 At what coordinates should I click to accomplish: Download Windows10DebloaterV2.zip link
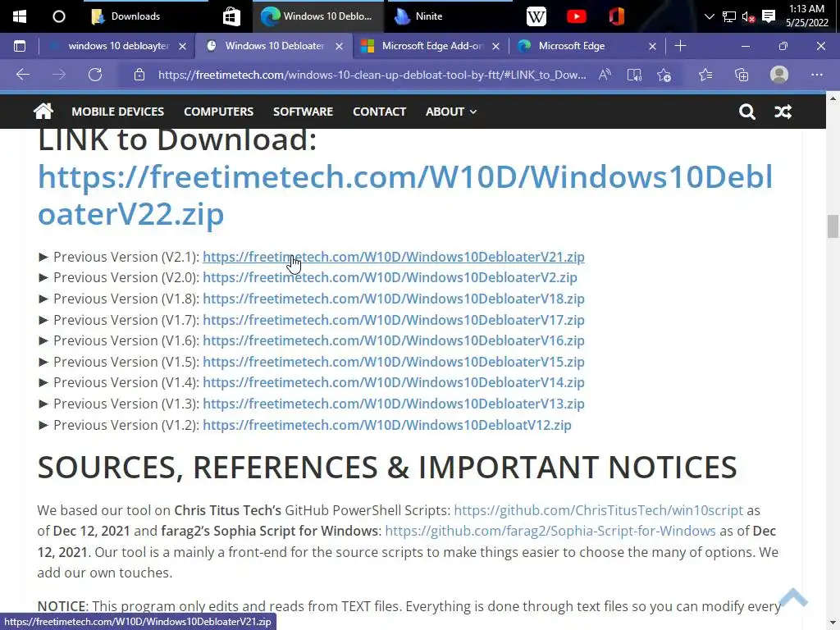coord(390,277)
